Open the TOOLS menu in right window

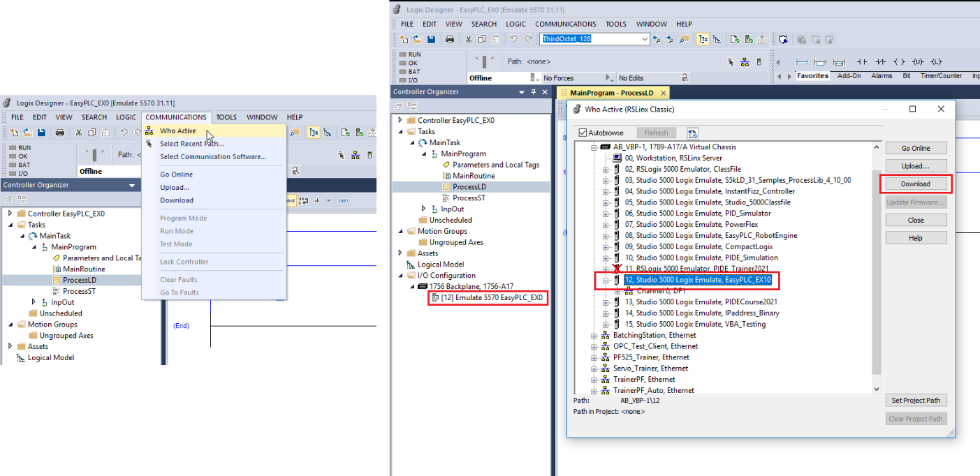[x=615, y=24]
